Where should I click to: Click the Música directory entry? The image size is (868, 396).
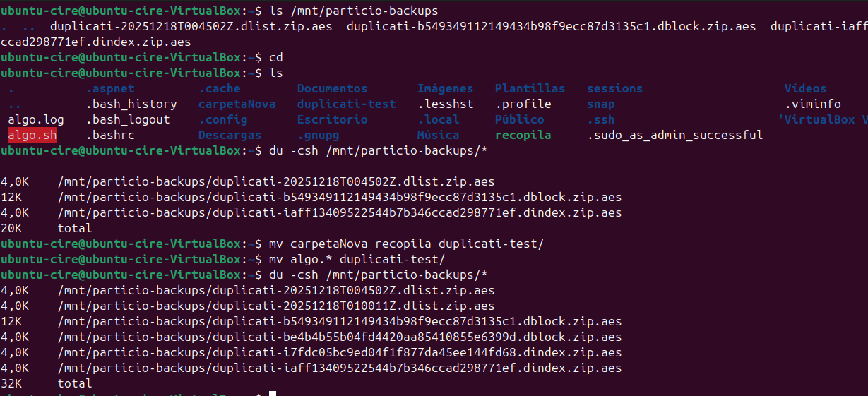(x=438, y=135)
